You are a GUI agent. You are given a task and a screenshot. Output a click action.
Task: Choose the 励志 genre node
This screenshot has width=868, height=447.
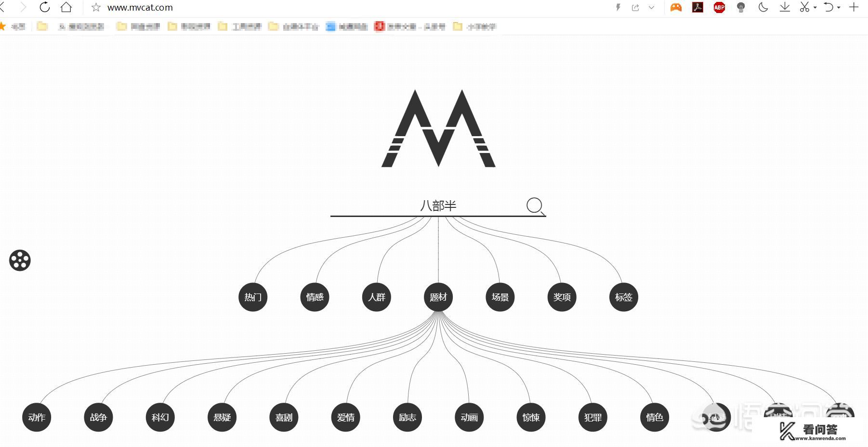(408, 417)
